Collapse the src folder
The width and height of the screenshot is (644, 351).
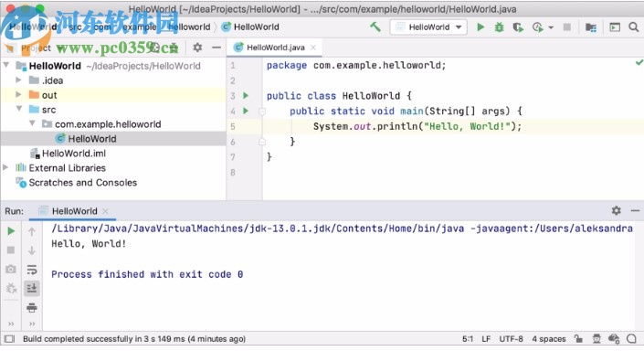(19, 109)
